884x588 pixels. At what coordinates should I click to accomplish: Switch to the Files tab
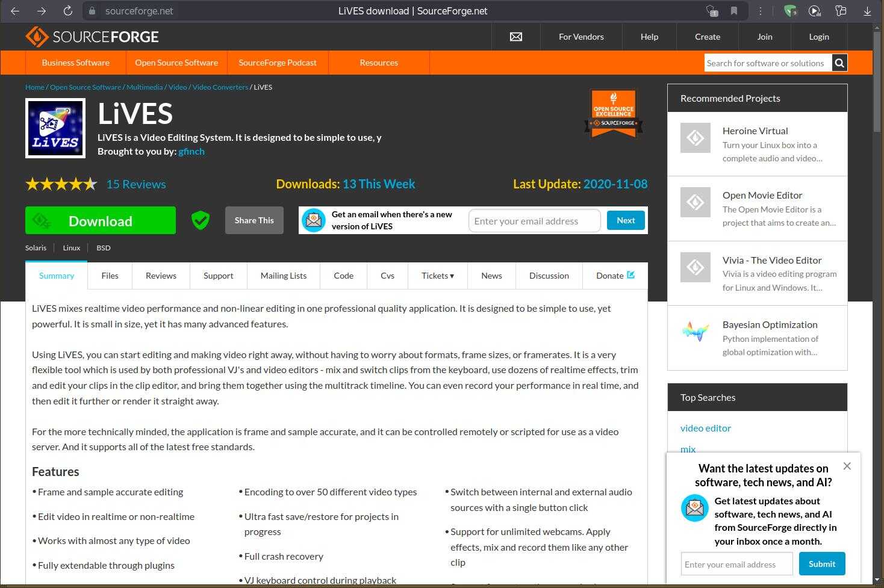[110, 276]
